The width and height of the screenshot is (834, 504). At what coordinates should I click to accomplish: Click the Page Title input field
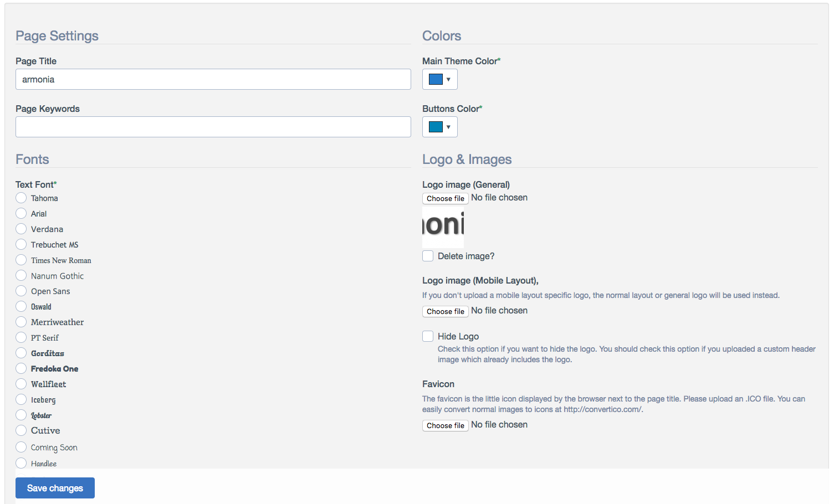point(213,79)
